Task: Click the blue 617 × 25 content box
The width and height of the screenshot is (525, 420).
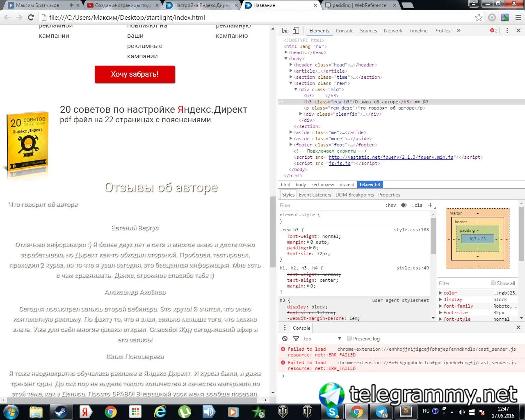Action: coord(477,239)
